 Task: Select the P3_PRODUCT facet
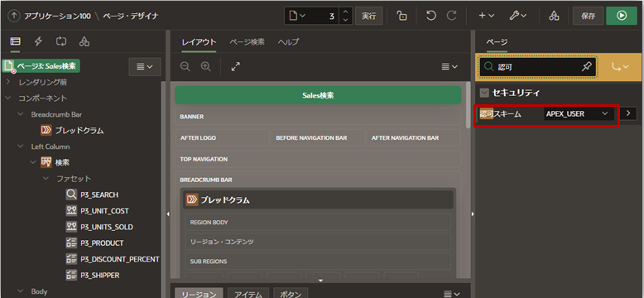tap(102, 243)
